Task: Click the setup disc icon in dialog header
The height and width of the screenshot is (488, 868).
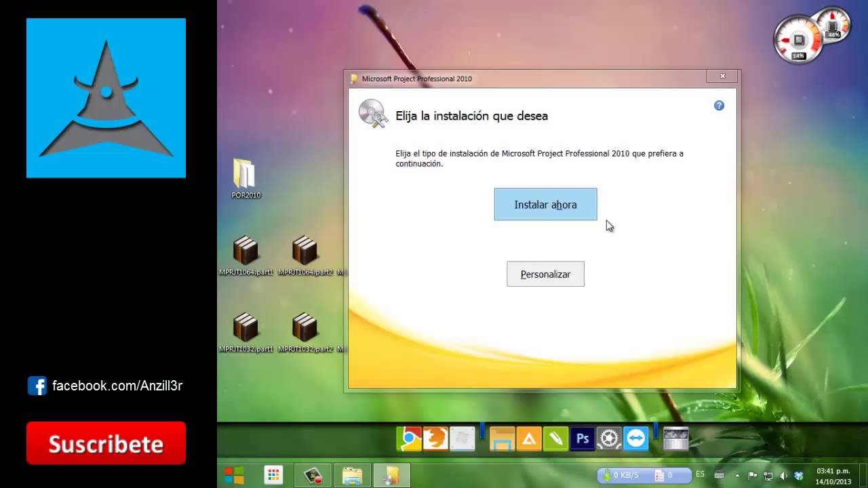Action: click(372, 113)
